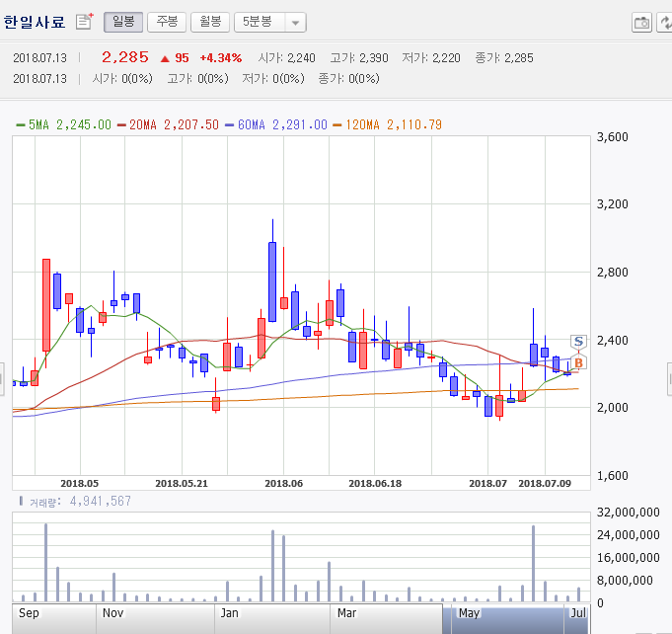Click the 60MA 2,291.00 legend label

282,124
